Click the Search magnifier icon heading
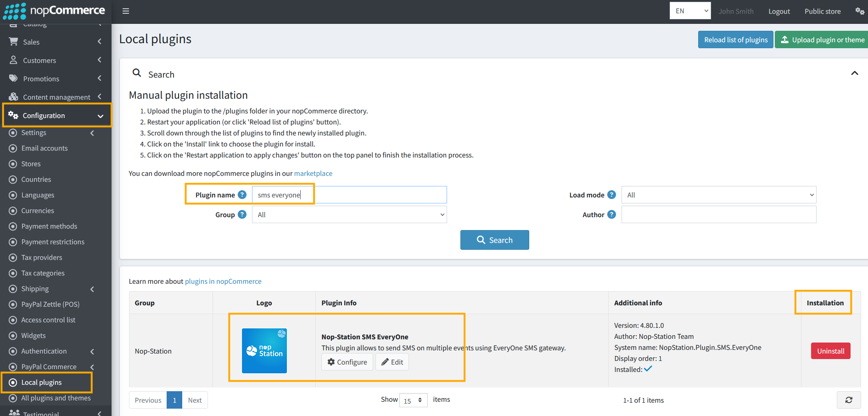This screenshot has width=868, height=416. coord(137,73)
